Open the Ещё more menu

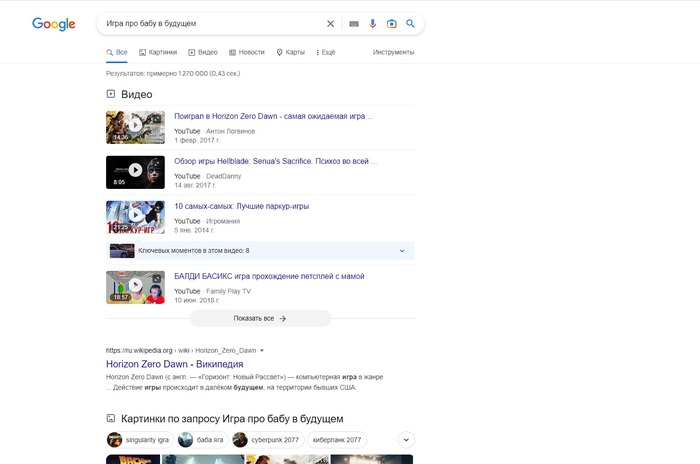tap(325, 52)
